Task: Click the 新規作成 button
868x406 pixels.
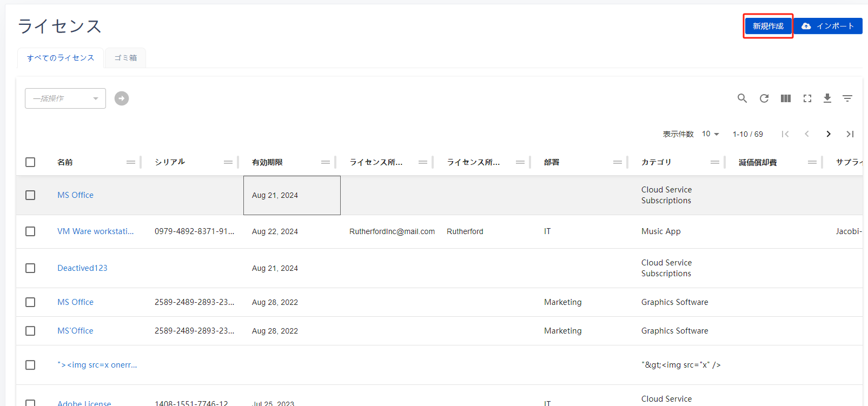Action: click(768, 26)
